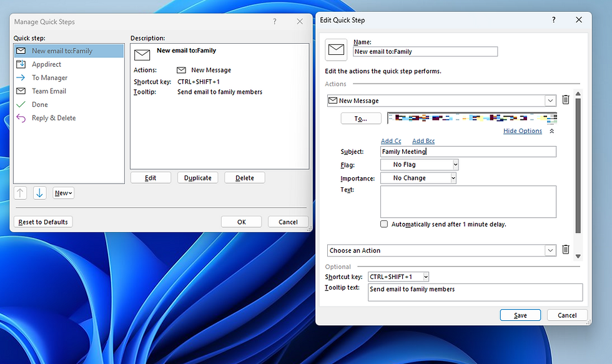Click envelope icon beside Appdirect quick step

coord(21,64)
